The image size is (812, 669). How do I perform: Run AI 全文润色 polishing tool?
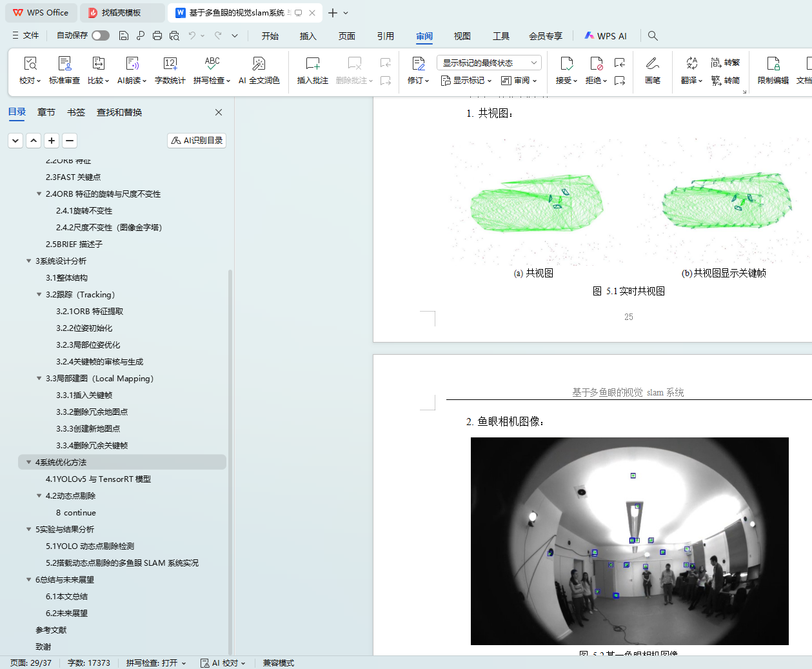[x=259, y=64]
